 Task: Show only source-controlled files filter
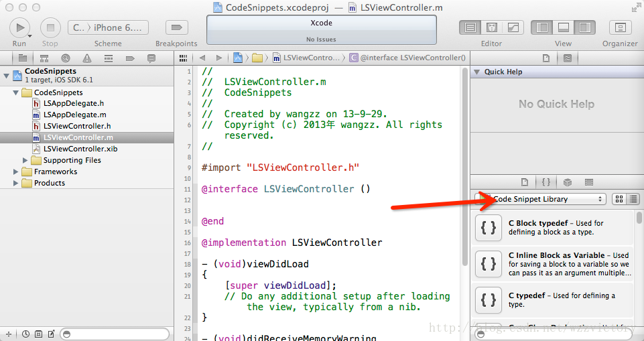click(x=39, y=334)
